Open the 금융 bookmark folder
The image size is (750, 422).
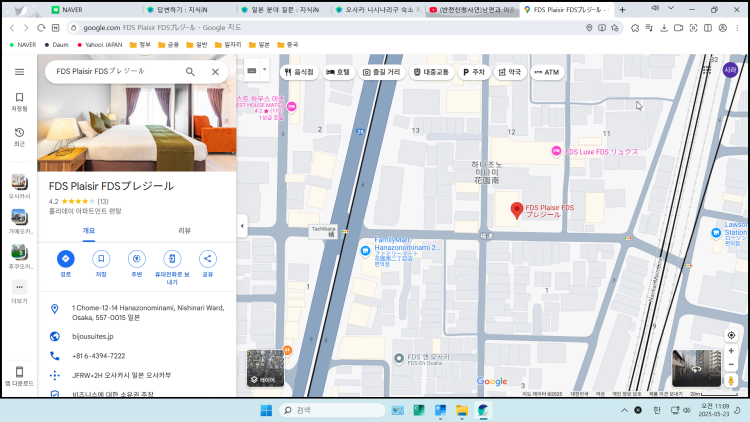(168, 45)
